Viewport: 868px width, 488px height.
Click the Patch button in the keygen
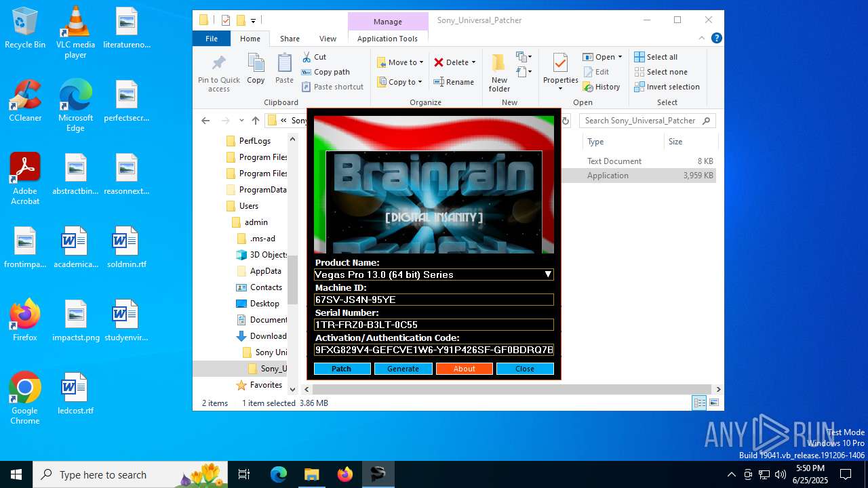tap(342, 369)
